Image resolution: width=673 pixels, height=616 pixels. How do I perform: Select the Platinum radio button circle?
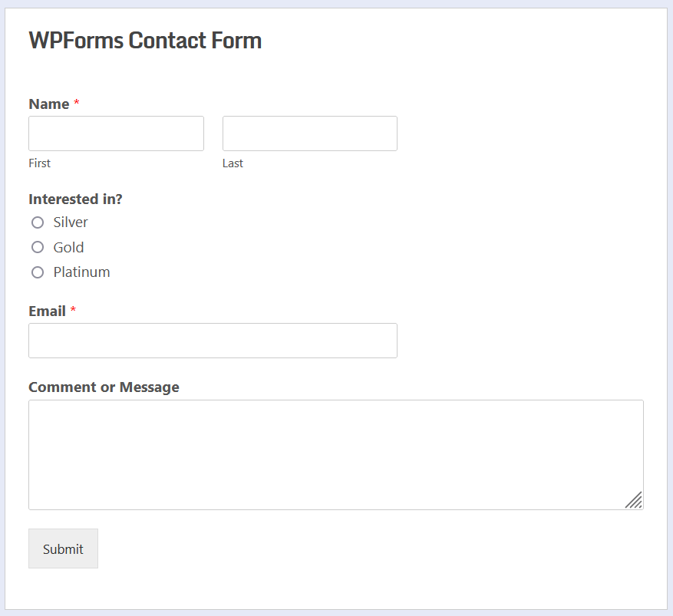(38, 272)
